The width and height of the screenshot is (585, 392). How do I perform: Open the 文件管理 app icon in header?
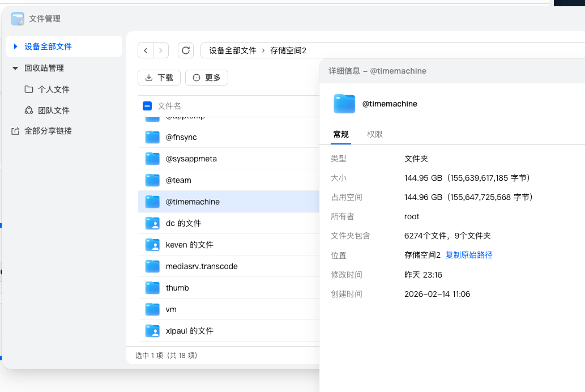point(16,19)
